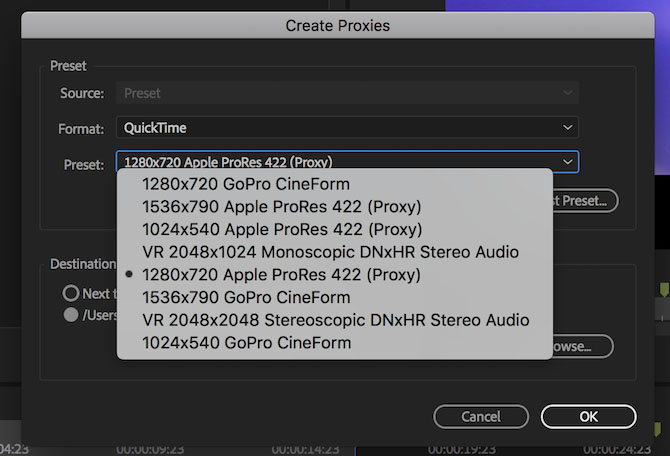This screenshot has width=670, height=456.
Task: Choose 1536x790 Apple ProRes 422 (Proxy)
Action: pyautogui.click(x=281, y=206)
